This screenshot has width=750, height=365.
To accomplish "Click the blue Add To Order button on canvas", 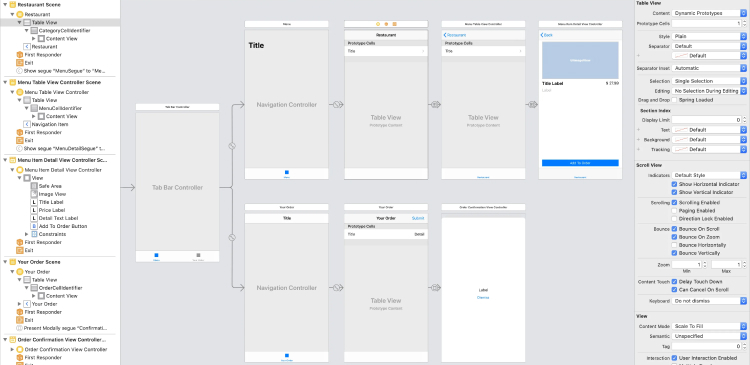I will (580, 163).
